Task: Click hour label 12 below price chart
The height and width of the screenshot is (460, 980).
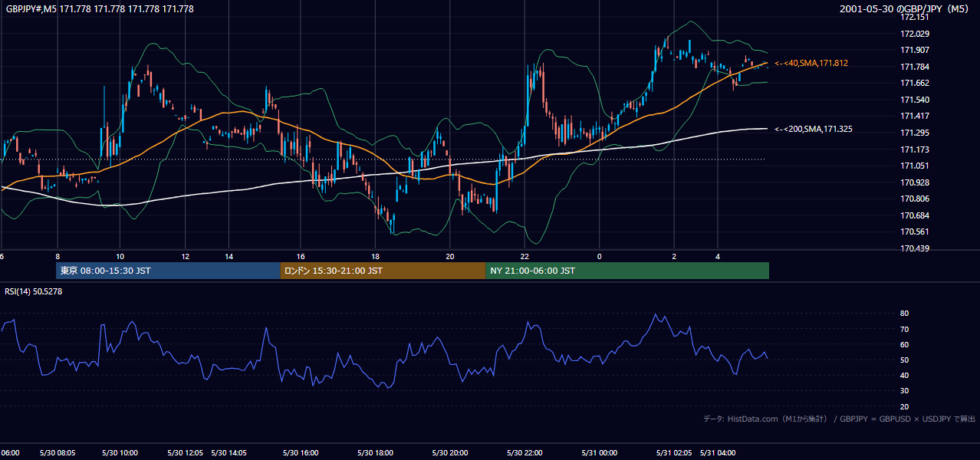Action: [x=186, y=256]
